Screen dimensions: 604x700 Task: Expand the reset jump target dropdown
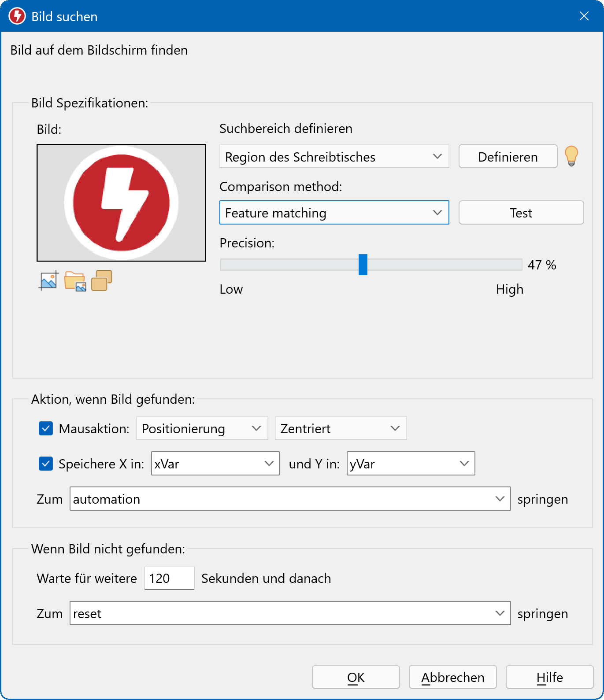pyautogui.click(x=290, y=613)
